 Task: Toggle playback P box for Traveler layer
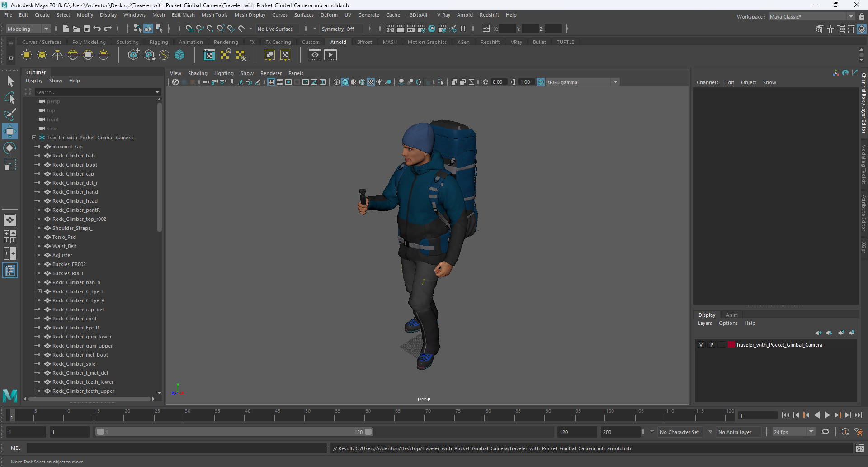[712, 345]
